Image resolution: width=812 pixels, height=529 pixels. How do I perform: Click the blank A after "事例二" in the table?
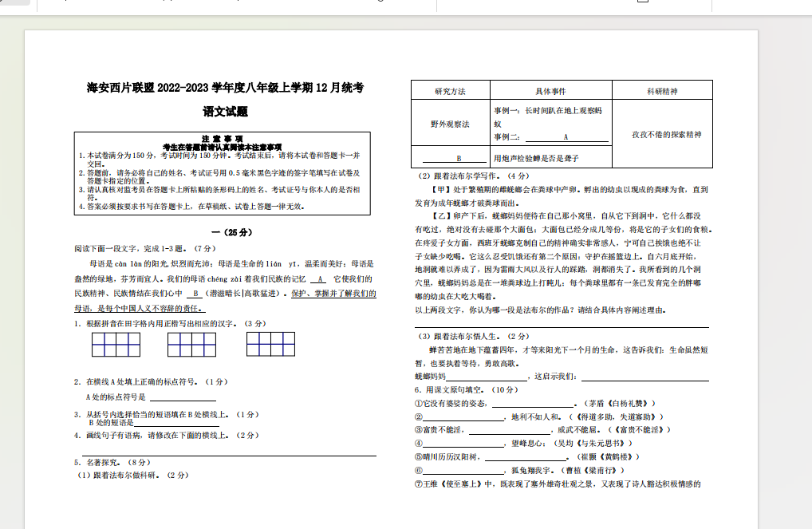click(x=566, y=137)
